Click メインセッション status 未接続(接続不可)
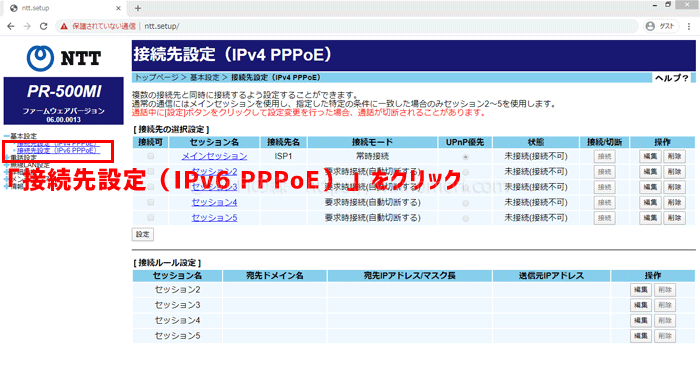Image resolution: width=700 pixels, height=372 pixels. [x=536, y=156]
